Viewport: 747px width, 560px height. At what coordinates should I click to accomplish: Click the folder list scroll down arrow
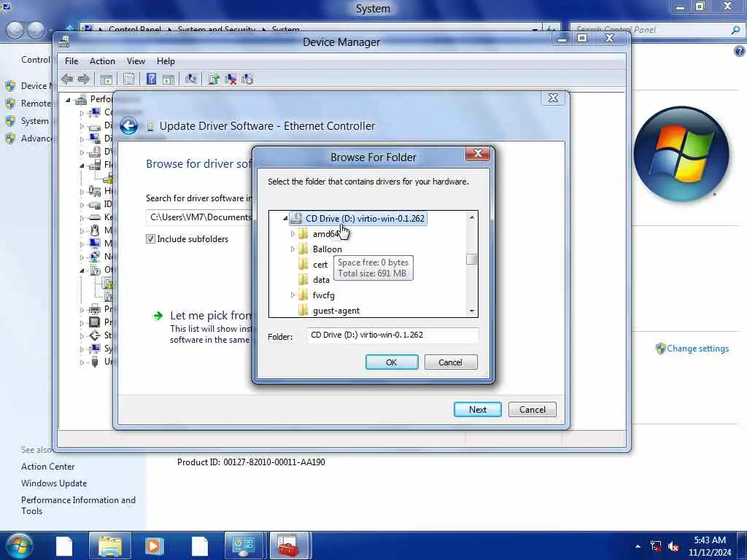(472, 311)
